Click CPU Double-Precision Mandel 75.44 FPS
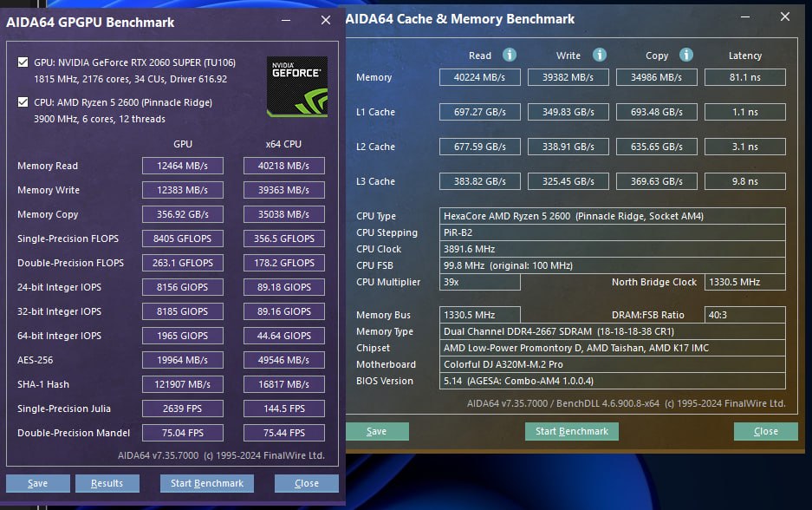This screenshot has height=510, width=812. pyautogui.click(x=284, y=433)
